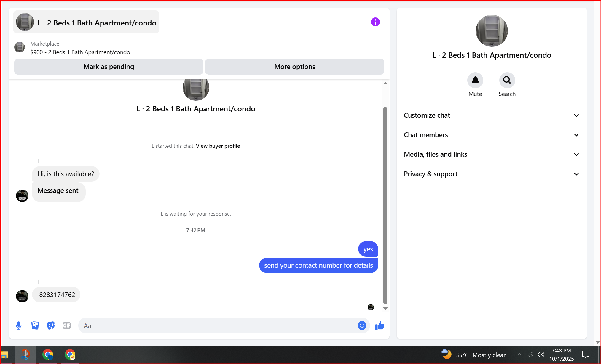Expand Privacy & support section
This screenshot has height=364, width=601.
492,174
